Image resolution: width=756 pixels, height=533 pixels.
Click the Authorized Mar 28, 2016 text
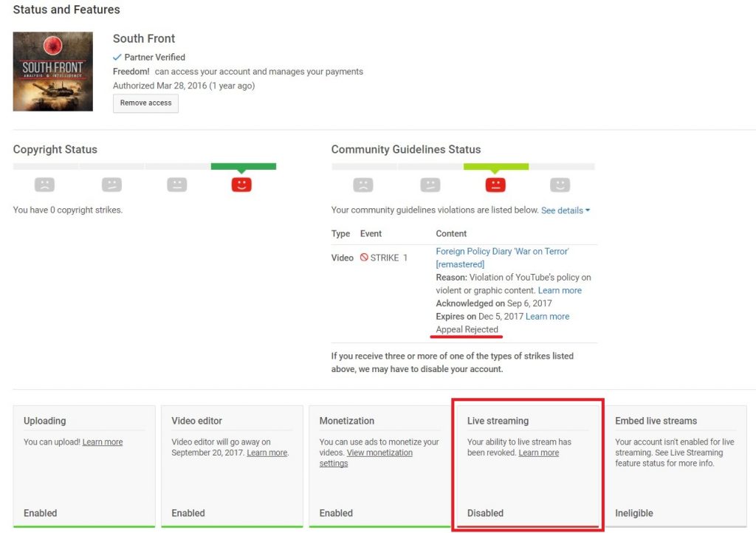(x=184, y=86)
